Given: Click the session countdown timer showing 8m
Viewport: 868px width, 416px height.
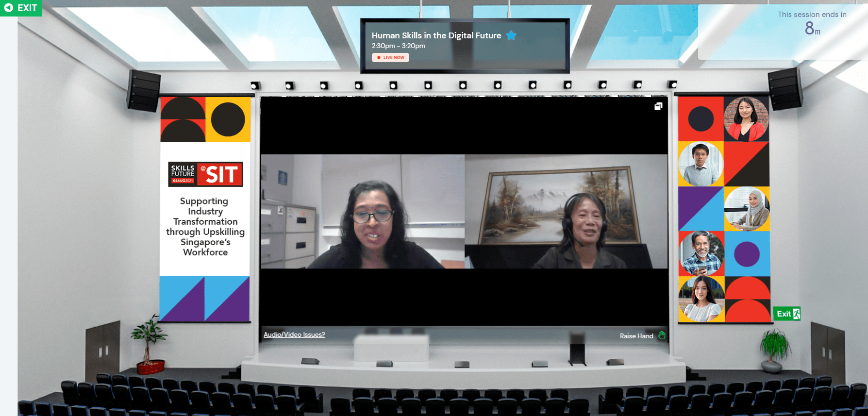Looking at the screenshot, I should (x=812, y=29).
